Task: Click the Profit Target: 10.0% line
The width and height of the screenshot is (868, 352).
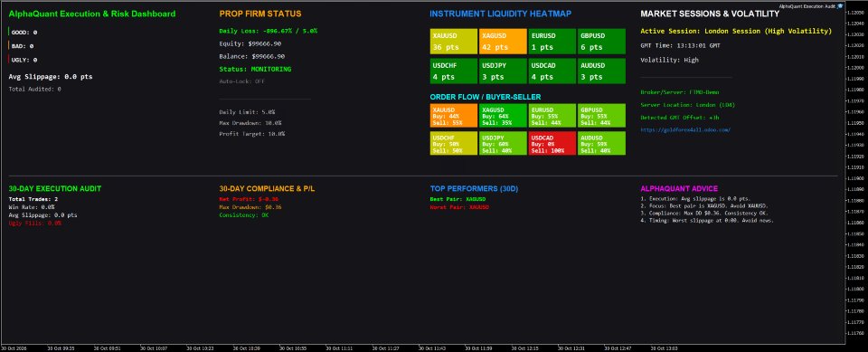Action: point(252,134)
